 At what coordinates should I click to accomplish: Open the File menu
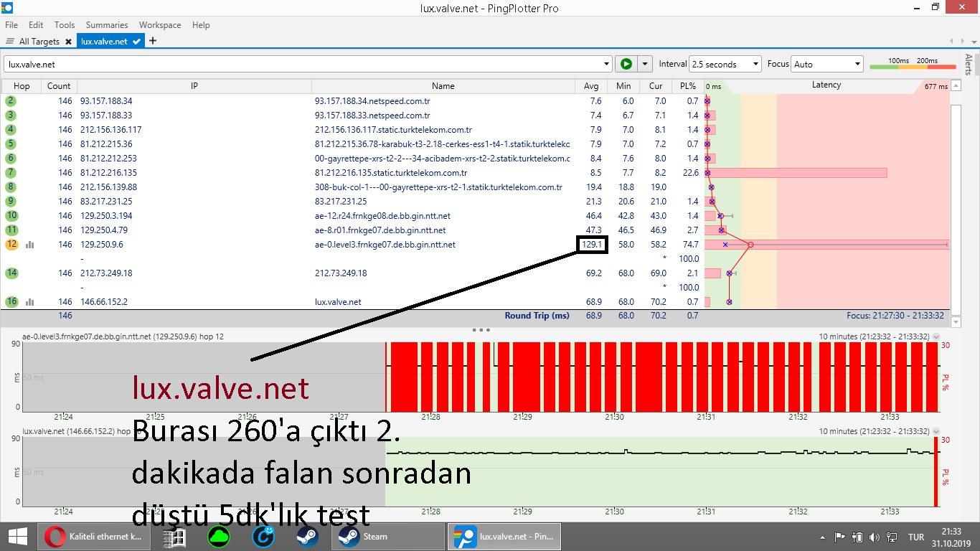pos(11,24)
